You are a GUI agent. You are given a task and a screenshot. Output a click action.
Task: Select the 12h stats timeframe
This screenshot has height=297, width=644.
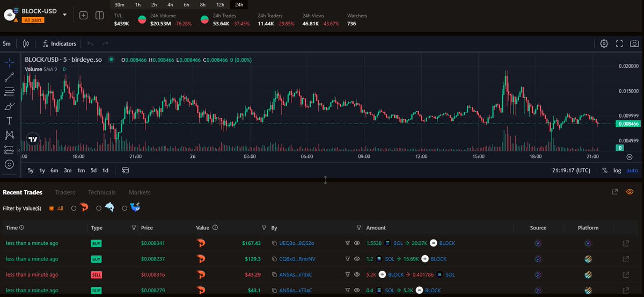(x=220, y=5)
